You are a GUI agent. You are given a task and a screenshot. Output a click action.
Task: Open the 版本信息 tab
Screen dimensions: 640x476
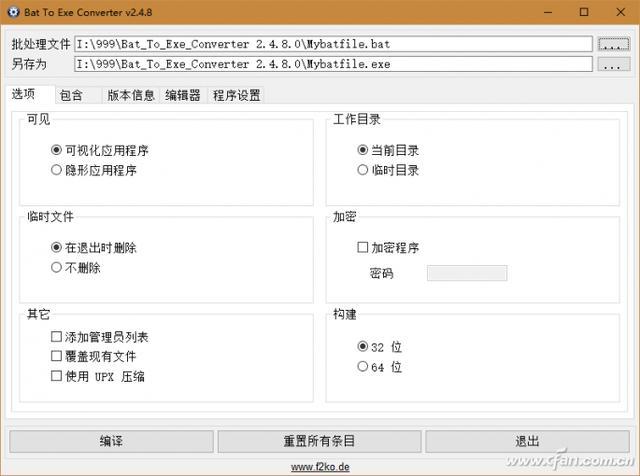(131, 95)
